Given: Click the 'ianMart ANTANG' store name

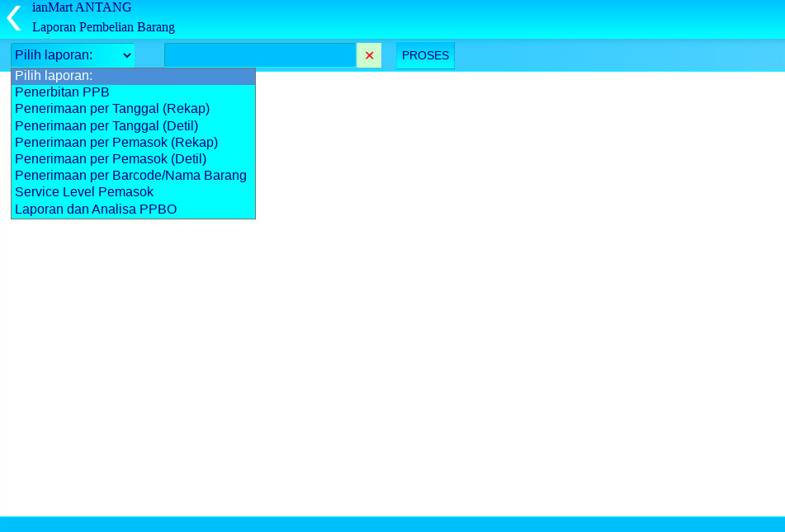Looking at the screenshot, I should click(82, 7).
